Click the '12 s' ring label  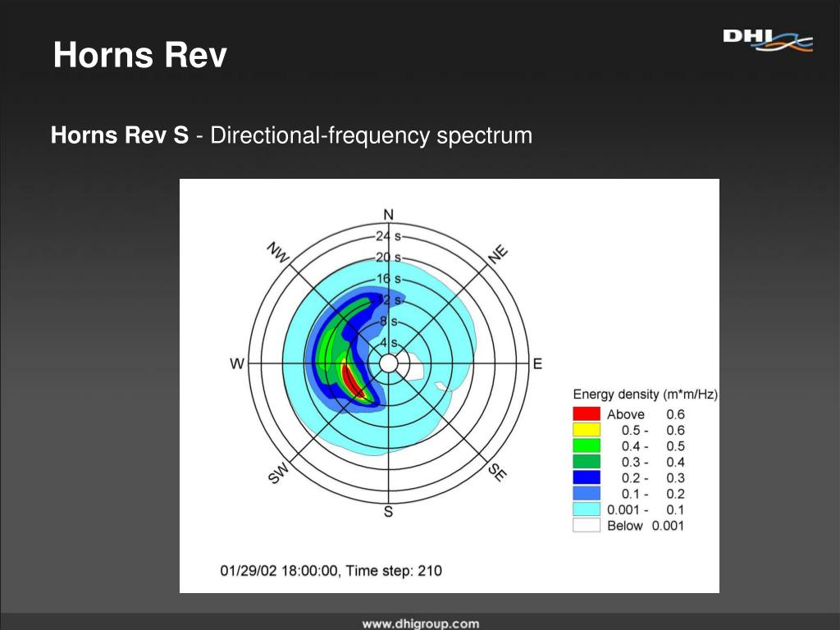pos(389,300)
